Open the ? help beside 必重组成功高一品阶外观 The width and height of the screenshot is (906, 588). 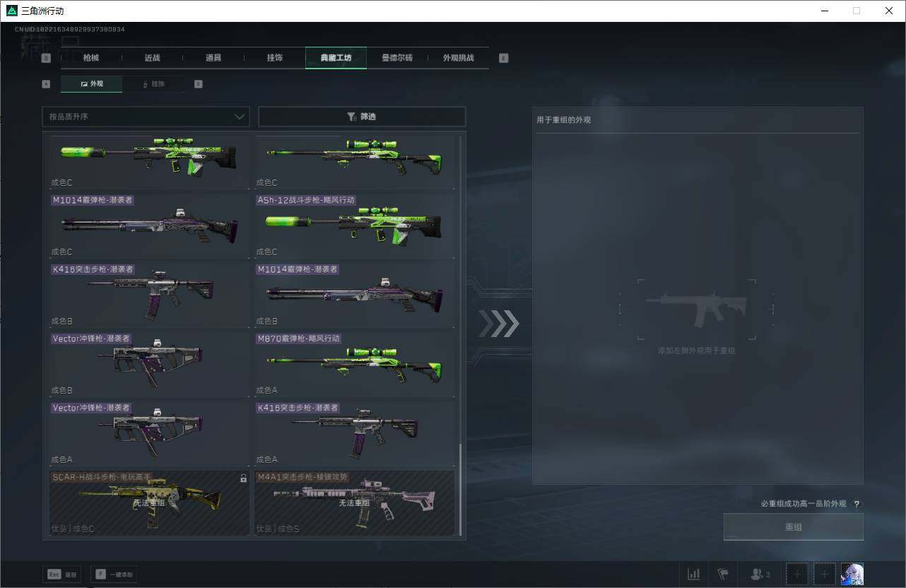[857, 504]
